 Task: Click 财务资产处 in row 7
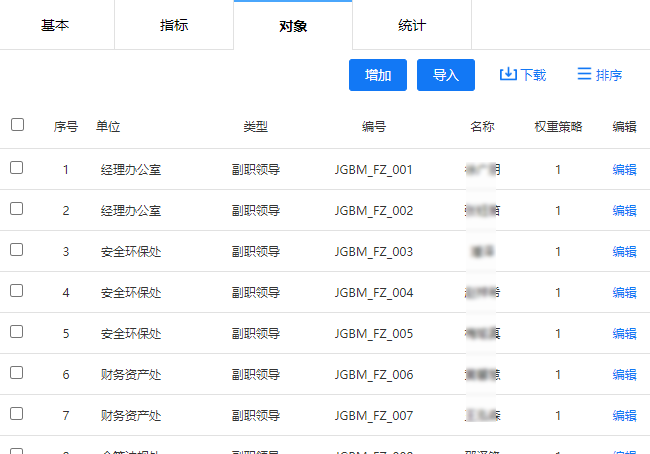coord(131,416)
